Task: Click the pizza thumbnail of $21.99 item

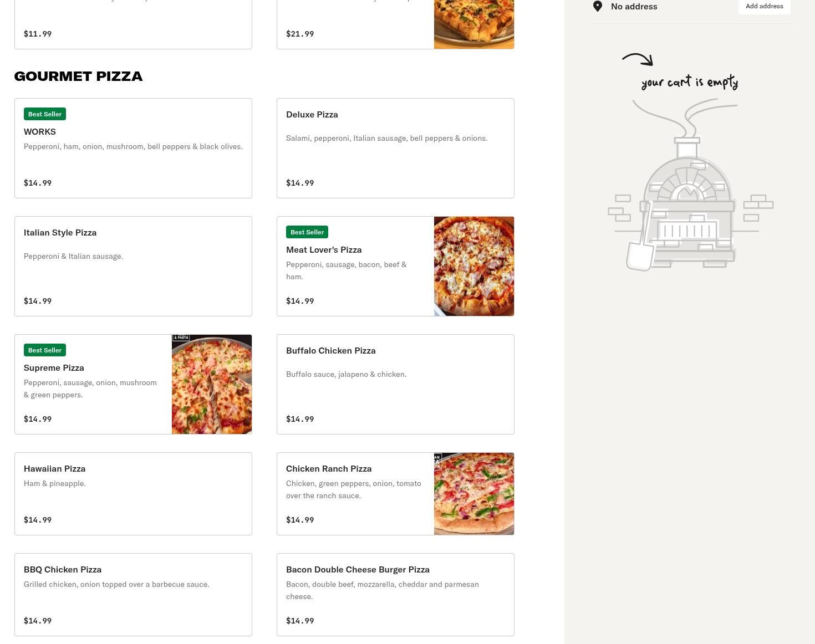Action: point(474,24)
